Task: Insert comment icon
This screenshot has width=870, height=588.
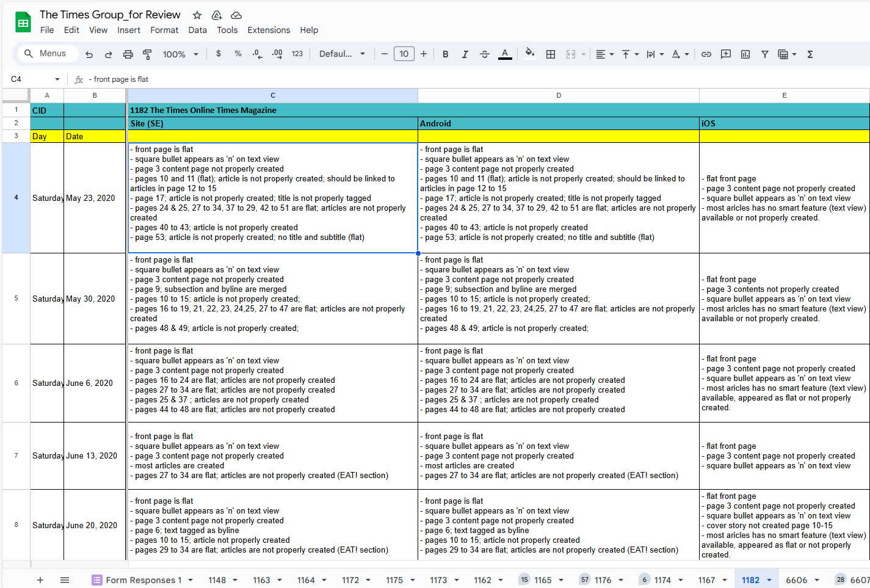Action: (726, 54)
